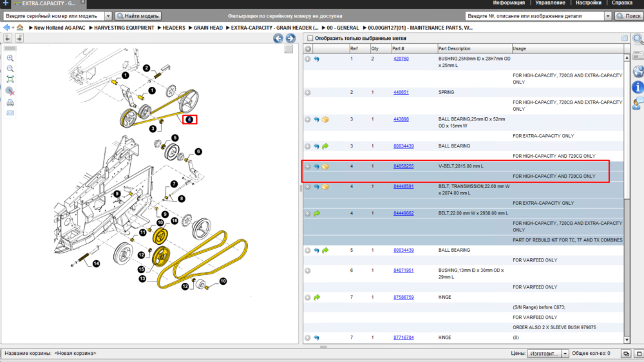Open the 'Настройки' menu
Image resolution: width=644 pixels, height=362 pixels.
[x=589, y=3]
